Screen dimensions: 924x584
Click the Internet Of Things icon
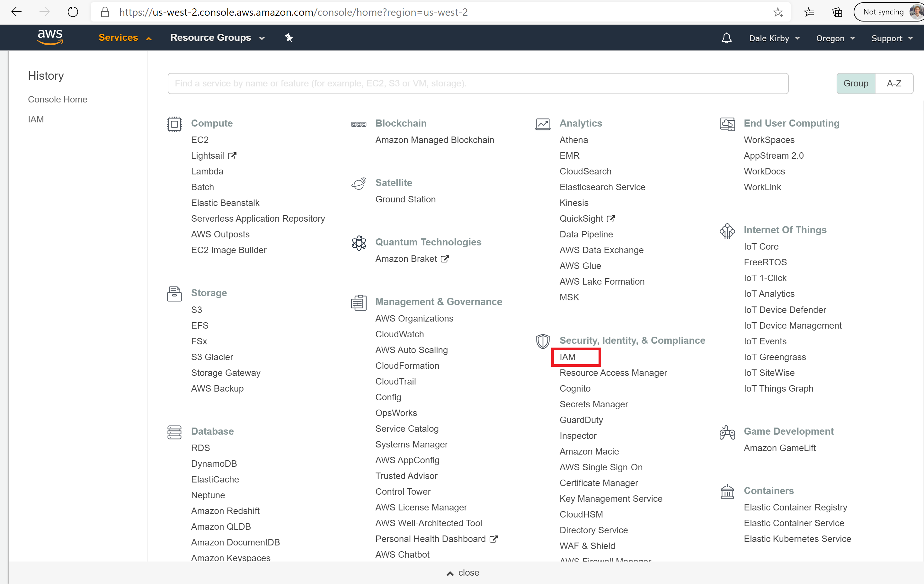pyautogui.click(x=727, y=231)
